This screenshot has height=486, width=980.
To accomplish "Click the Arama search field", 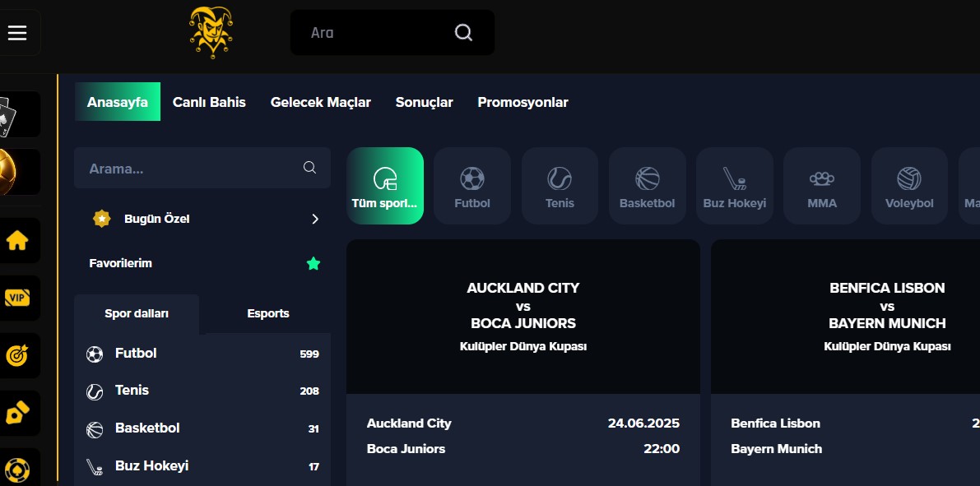I will coord(189,169).
